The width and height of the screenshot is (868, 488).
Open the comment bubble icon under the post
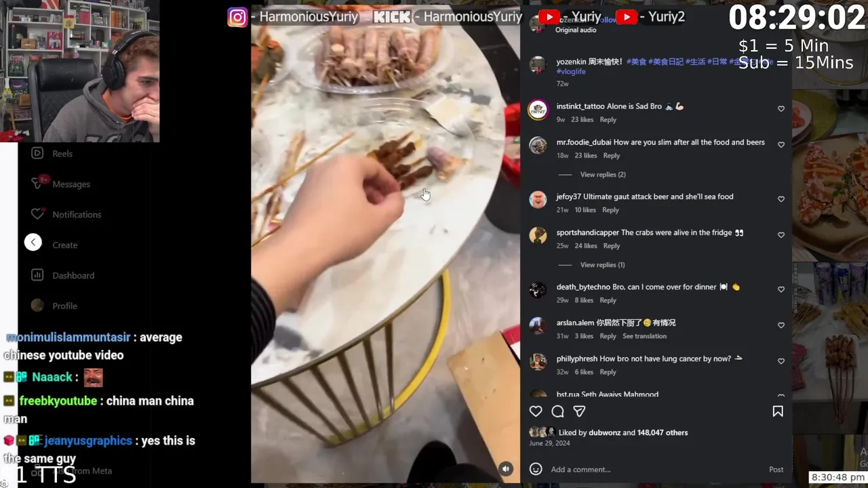click(557, 411)
